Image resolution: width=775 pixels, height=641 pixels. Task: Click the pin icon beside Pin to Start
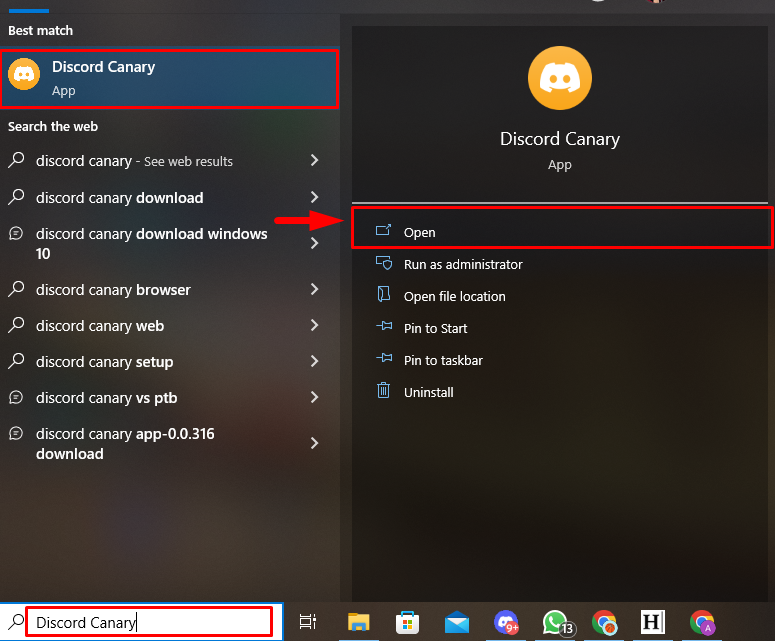(384, 326)
